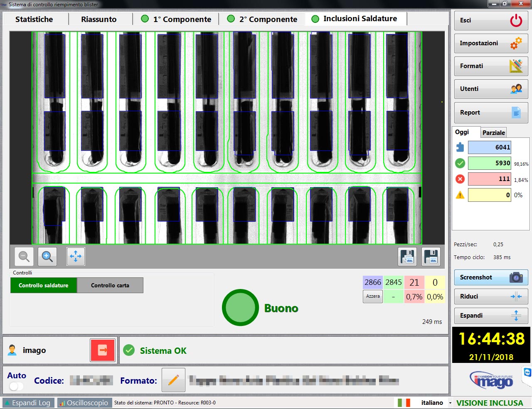Switch to the Parziale counters tab
The height and width of the screenshot is (409, 532).
click(x=494, y=133)
